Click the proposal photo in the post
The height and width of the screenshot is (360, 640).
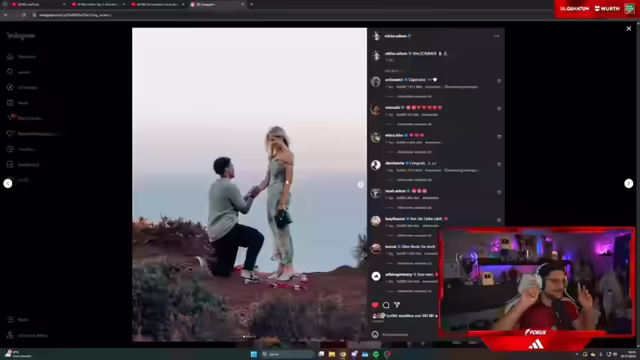click(249, 184)
